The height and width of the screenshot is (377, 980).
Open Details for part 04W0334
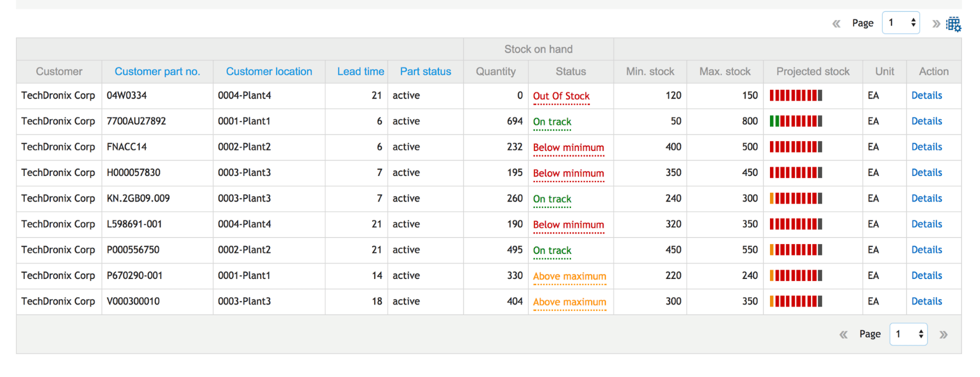click(926, 95)
